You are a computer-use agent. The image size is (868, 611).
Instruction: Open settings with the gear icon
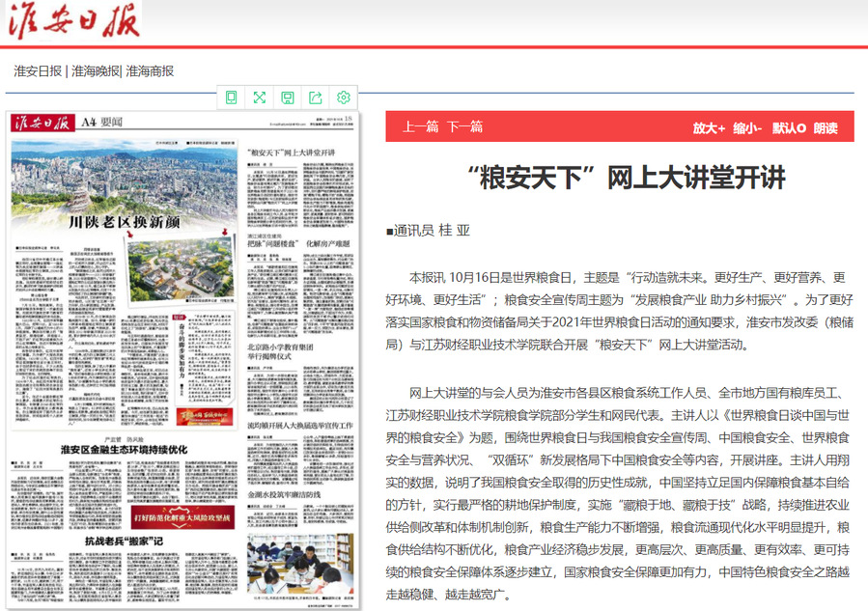point(343,97)
